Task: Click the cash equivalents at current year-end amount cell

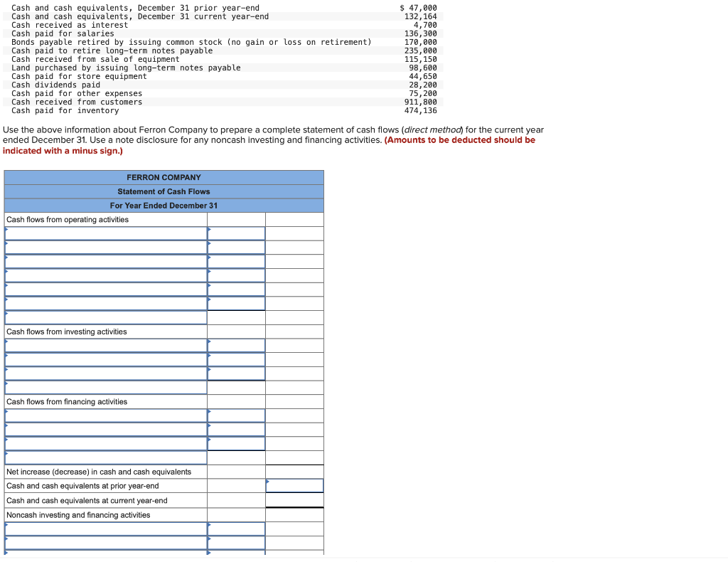Action: [x=294, y=500]
